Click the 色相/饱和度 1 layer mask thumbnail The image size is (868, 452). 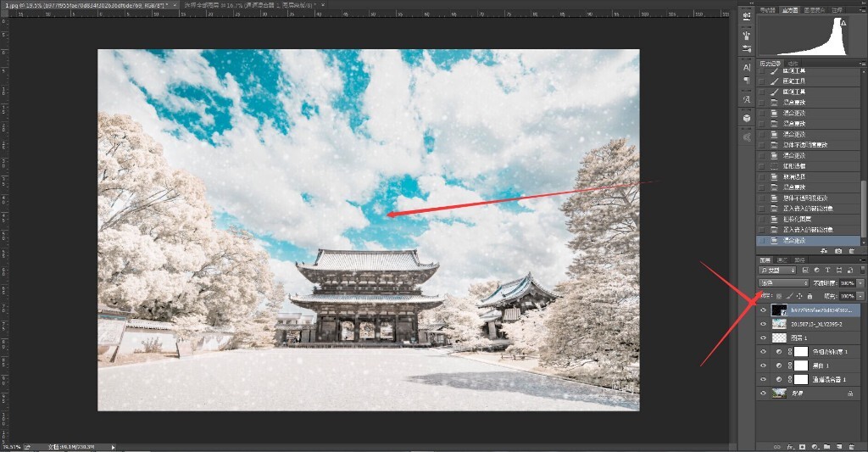click(801, 352)
